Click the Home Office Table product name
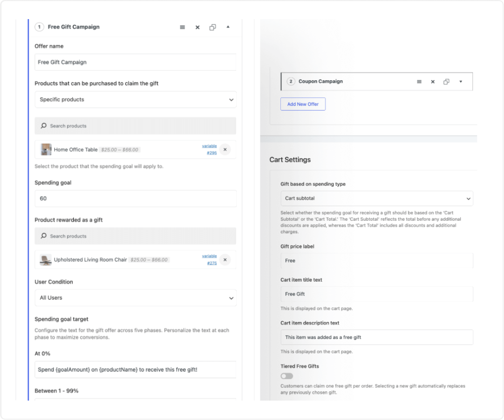 coord(75,150)
